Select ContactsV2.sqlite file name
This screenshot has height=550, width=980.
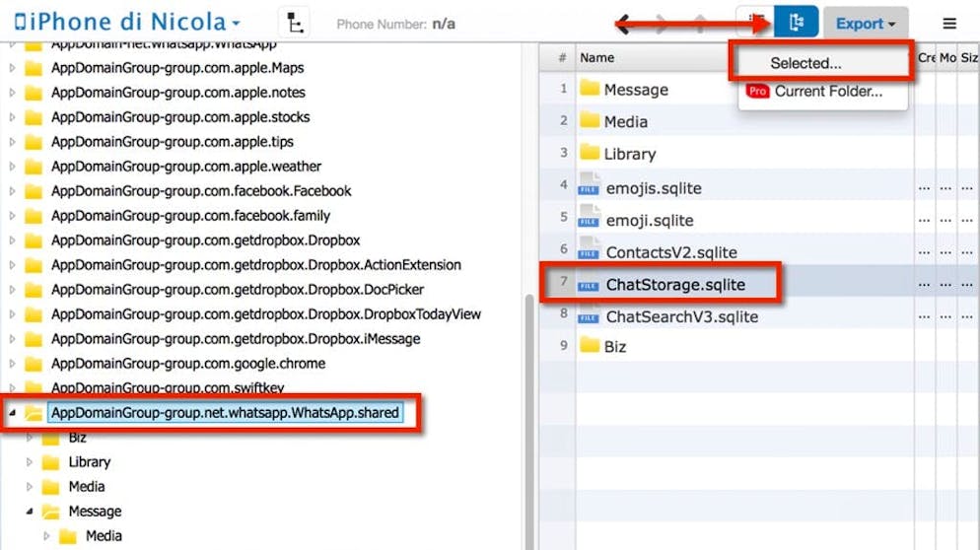click(671, 252)
